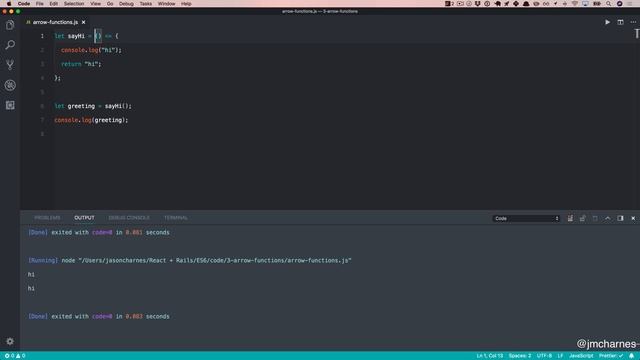Switch to the Terminal panel tab

click(x=176, y=218)
